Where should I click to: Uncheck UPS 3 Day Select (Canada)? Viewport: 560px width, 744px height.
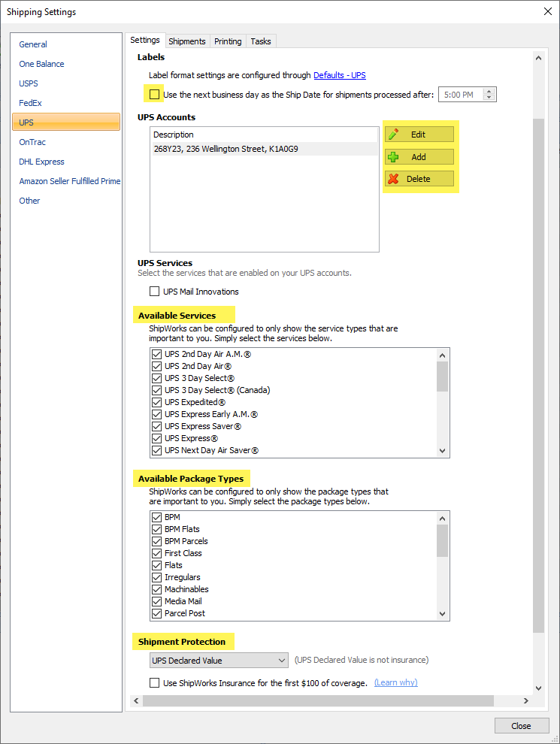click(x=156, y=390)
